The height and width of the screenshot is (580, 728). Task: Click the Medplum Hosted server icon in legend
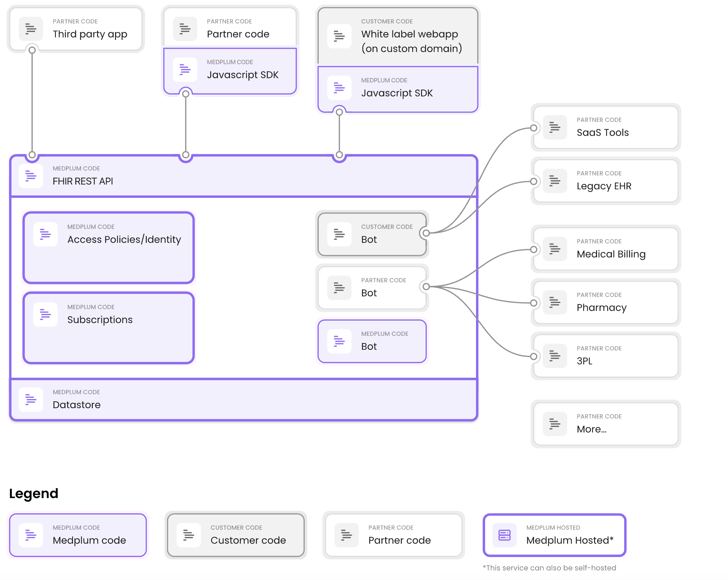[x=504, y=535]
